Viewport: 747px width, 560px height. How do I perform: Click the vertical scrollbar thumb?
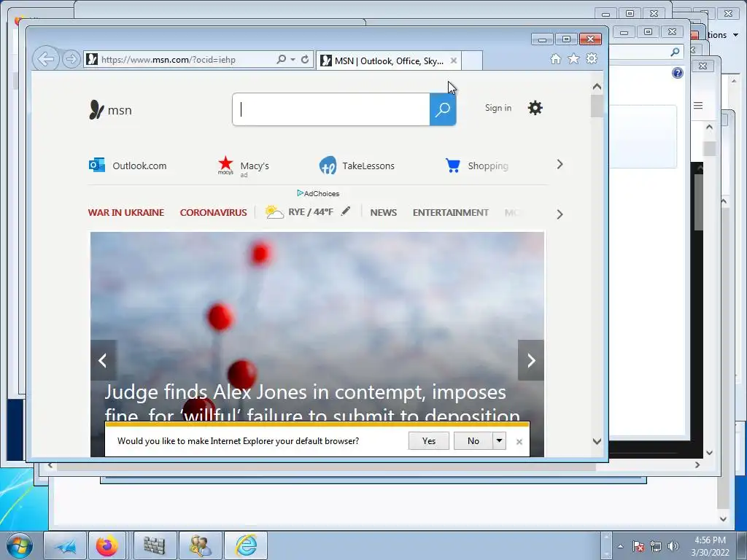(597, 106)
